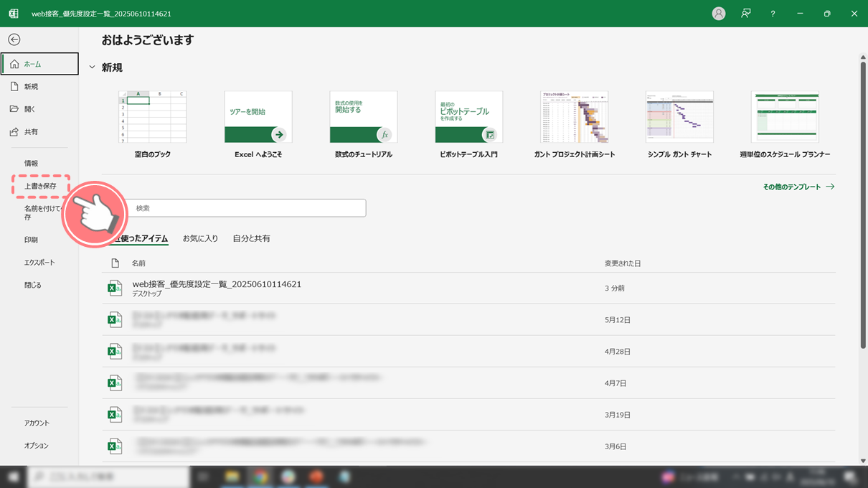The image size is (868, 488).
Task: Open 新規 in the sidebar
Action: [x=39, y=87]
